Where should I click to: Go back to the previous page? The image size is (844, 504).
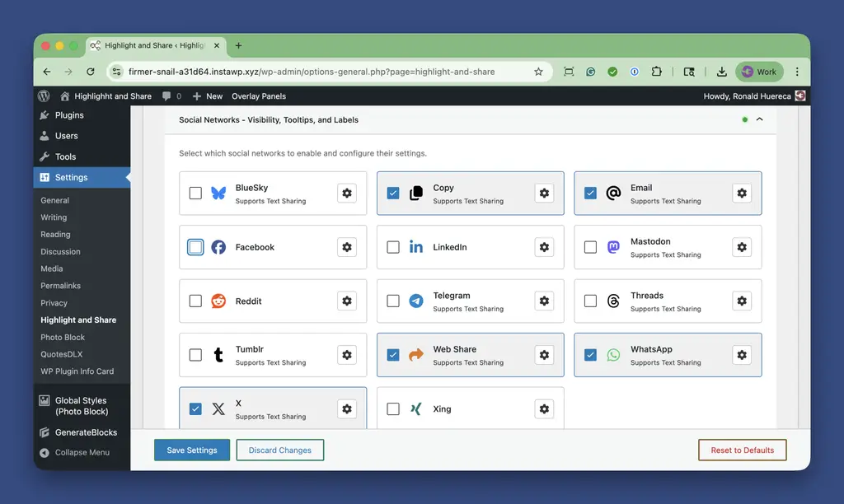[47, 72]
